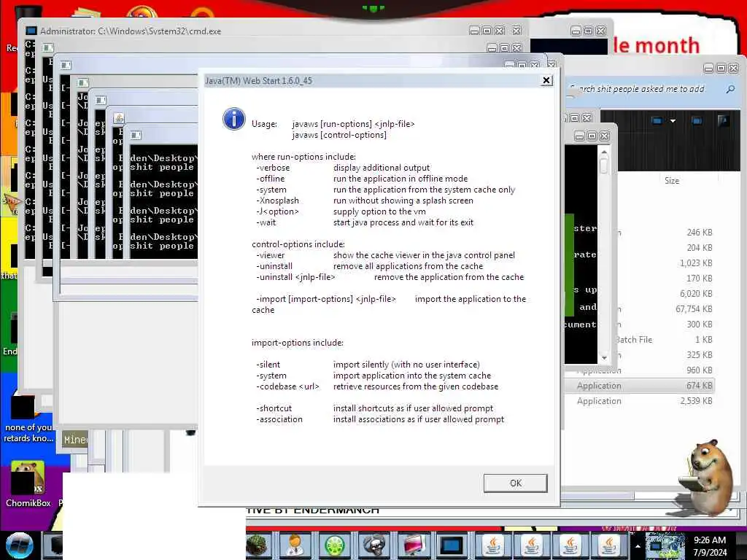
Task: Close the Explorer file list window
Action: click(734, 68)
